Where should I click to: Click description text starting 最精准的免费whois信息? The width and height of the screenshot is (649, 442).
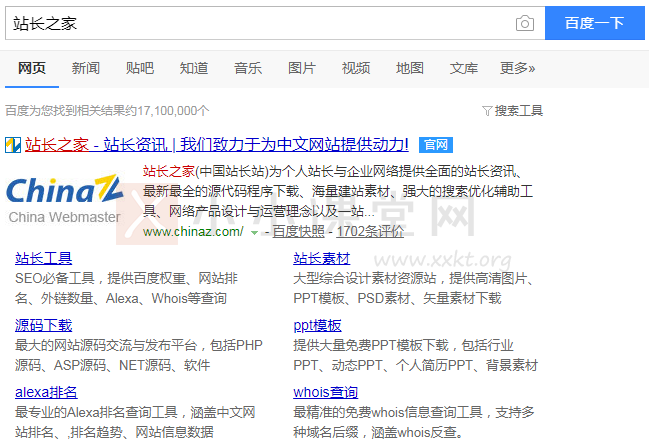pos(414,423)
